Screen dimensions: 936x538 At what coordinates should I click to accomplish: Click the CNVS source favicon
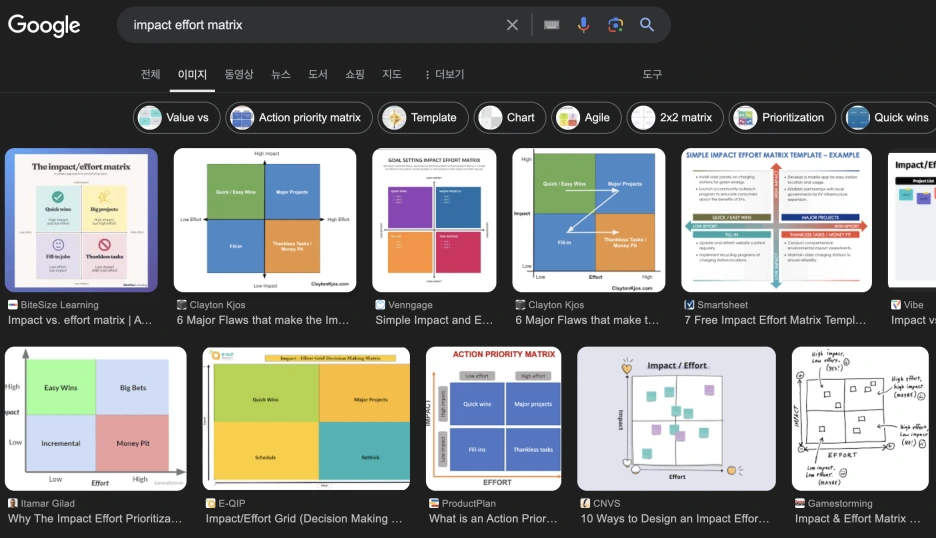pyautogui.click(x=586, y=503)
